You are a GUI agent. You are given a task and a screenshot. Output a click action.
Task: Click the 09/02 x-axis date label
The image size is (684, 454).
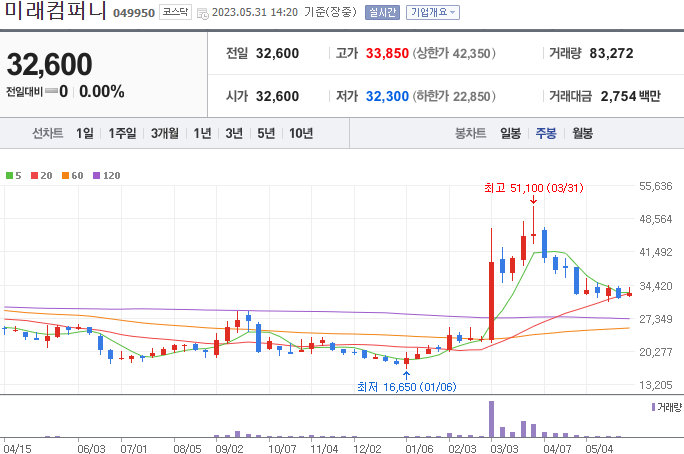(x=229, y=448)
